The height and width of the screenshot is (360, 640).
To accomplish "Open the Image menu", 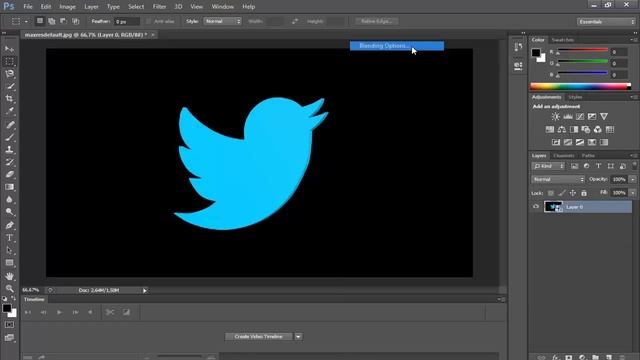I will (67, 7).
